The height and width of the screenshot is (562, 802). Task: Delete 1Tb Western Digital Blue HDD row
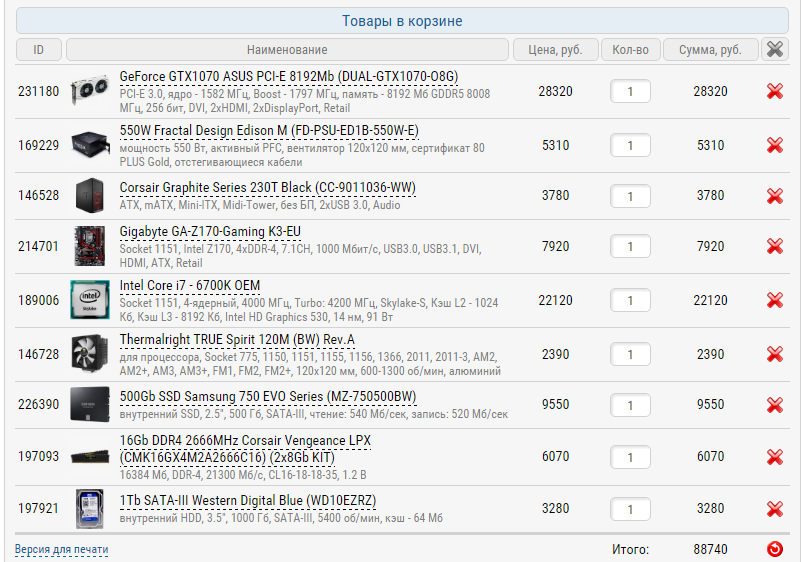[x=775, y=509]
